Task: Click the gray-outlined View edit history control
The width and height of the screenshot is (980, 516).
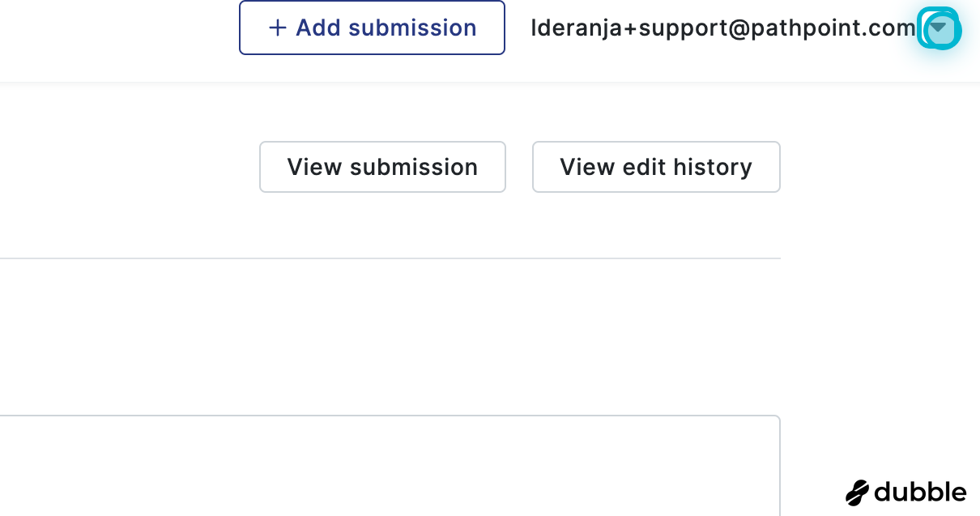Action: [x=656, y=167]
